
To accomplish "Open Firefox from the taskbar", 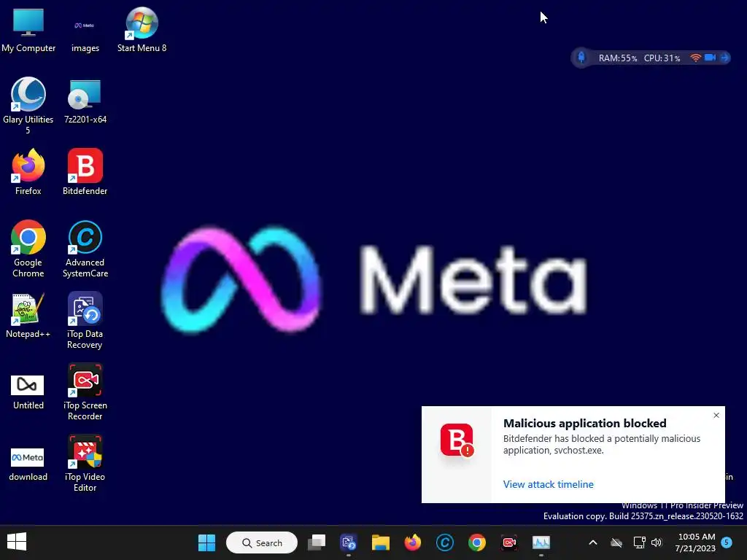I will 413,542.
